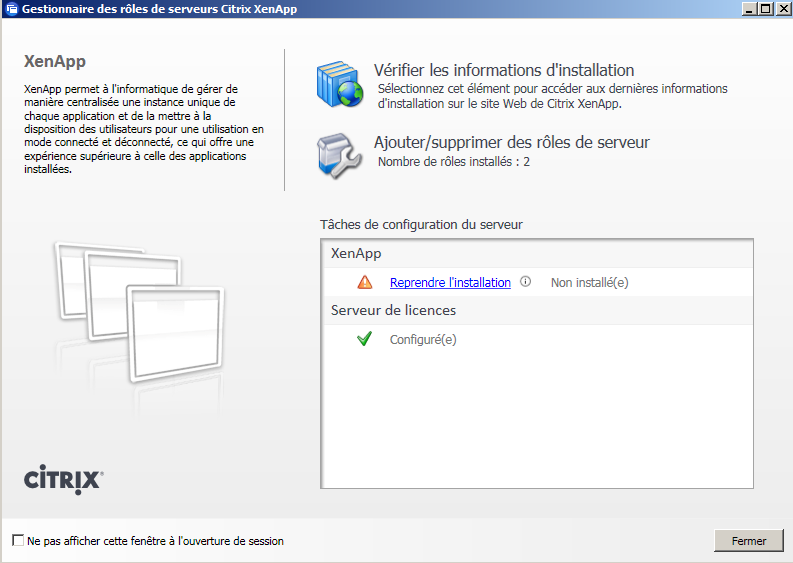Enable 'Ne pas afficher cette fenêtre' checkbox

(18, 541)
